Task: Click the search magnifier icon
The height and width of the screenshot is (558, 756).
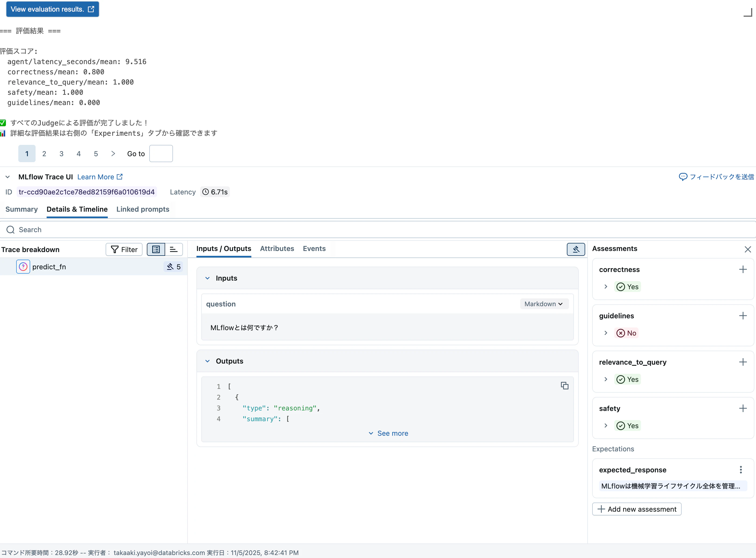Action: tap(11, 230)
